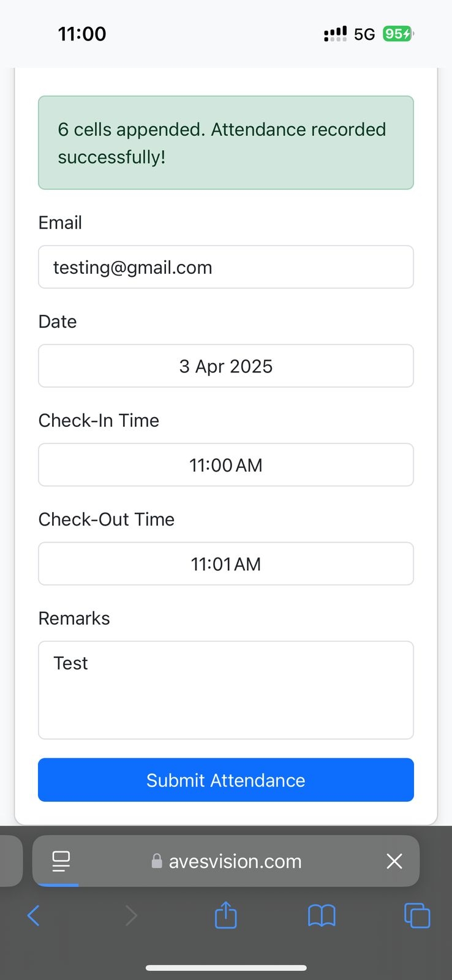Focus the Email input field

(x=226, y=267)
